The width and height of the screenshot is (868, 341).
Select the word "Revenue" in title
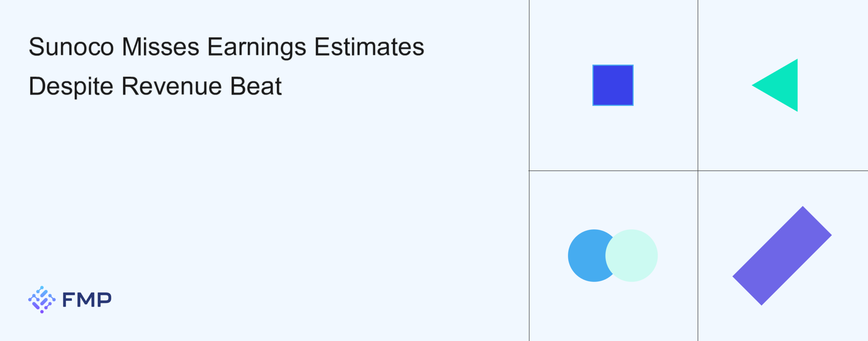(x=172, y=87)
